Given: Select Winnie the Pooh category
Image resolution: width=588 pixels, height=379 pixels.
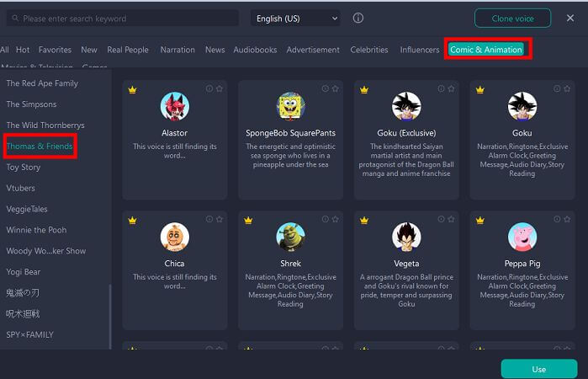Looking at the screenshot, I should [x=36, y=230].
